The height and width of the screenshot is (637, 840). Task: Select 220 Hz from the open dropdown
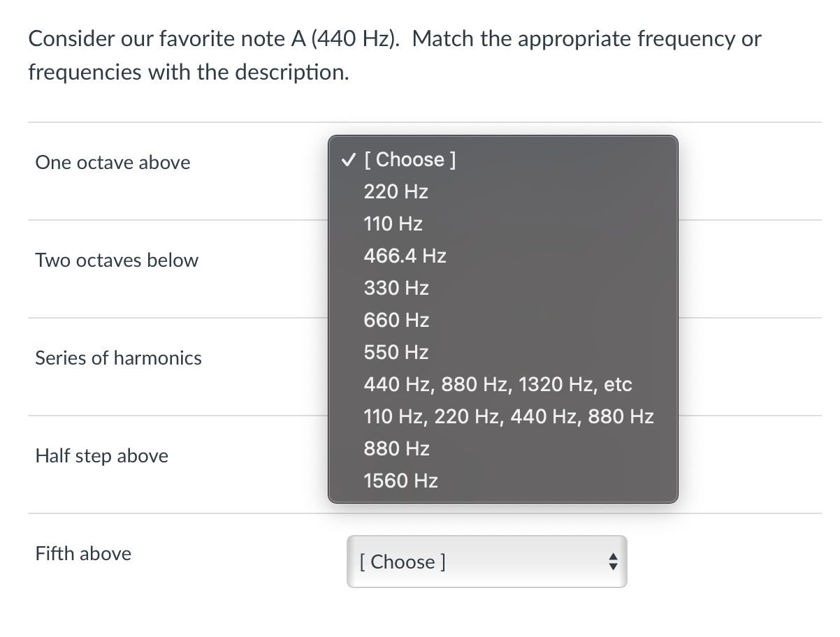396,191
